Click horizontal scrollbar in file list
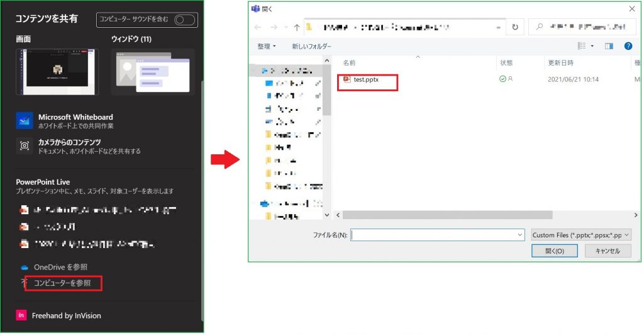Image resolution: width=644 pixels, height=335 pixels. click(448, 215)
